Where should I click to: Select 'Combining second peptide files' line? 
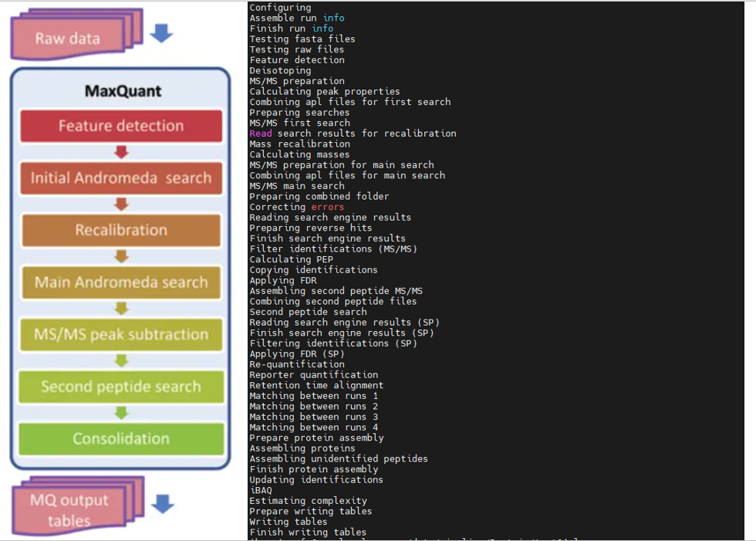333,301
